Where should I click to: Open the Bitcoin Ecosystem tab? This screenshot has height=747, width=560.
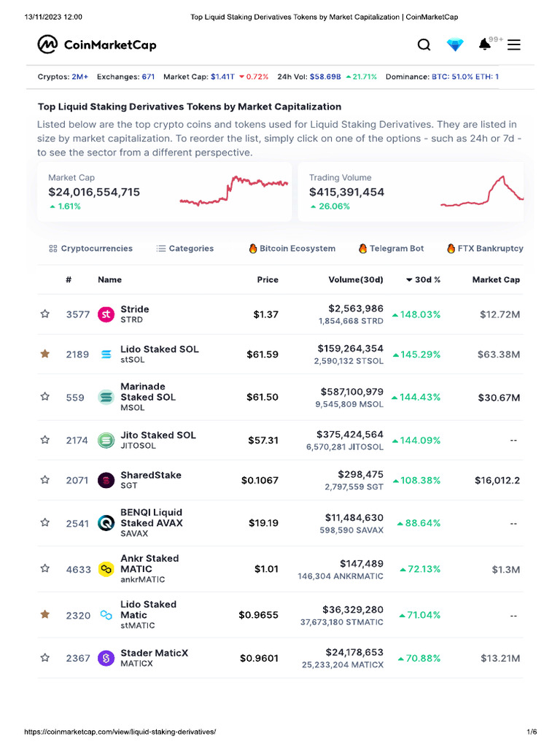pyautogui.click(x=292, y=249)
